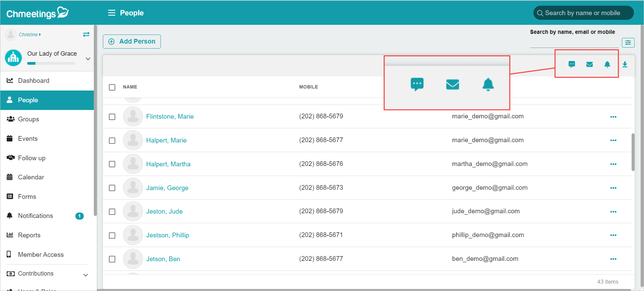Image resolution: width=644 pixels, height=291 pixels.
Task: Open Jetson, Ben profile link
Action: tap(163, 259)
